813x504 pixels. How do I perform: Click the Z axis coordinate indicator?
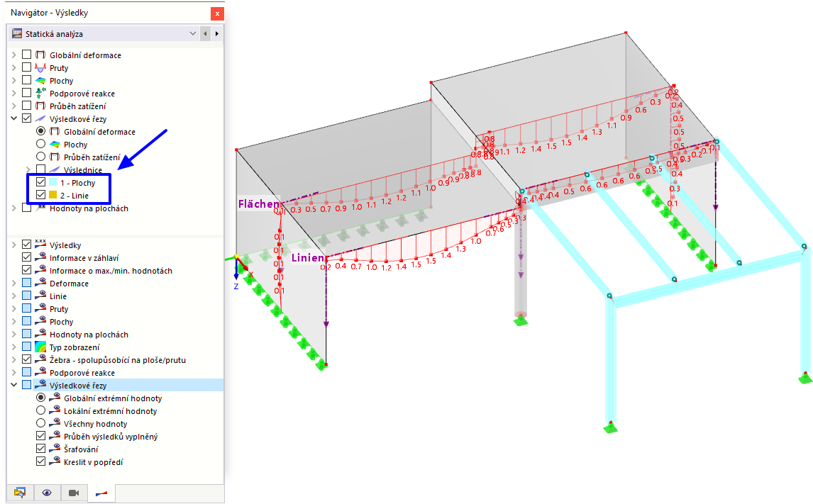236,286
